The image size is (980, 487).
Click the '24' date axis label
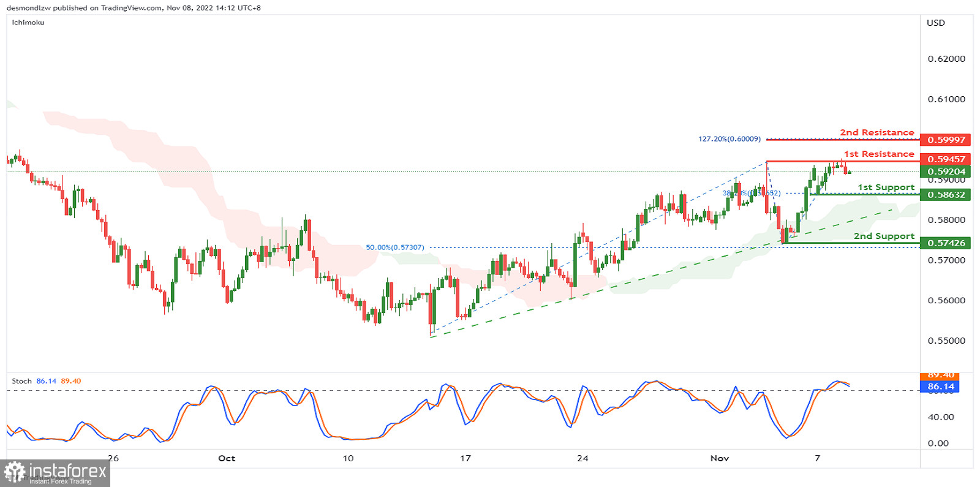point(582,458)
